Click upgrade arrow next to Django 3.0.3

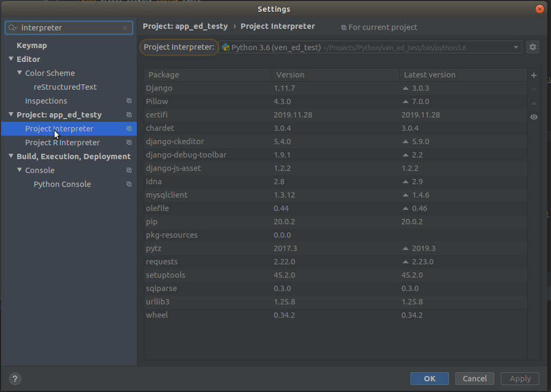tap(406, 88)
